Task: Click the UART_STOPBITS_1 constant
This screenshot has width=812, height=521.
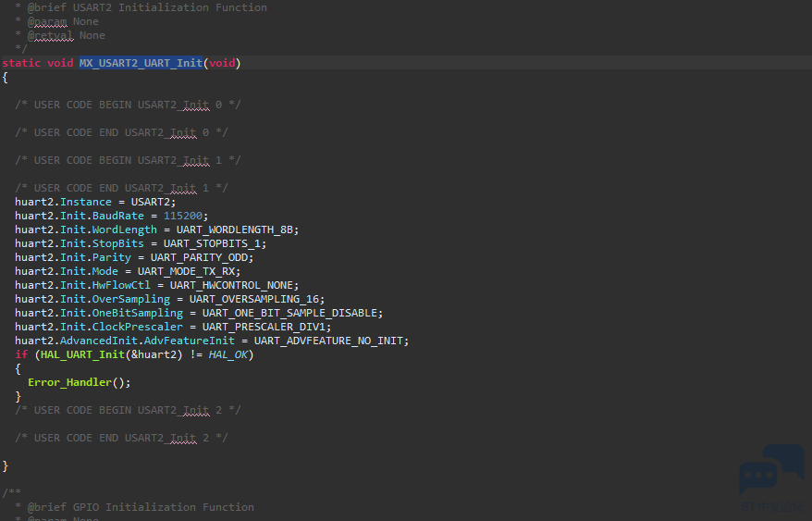Action: 217,243
